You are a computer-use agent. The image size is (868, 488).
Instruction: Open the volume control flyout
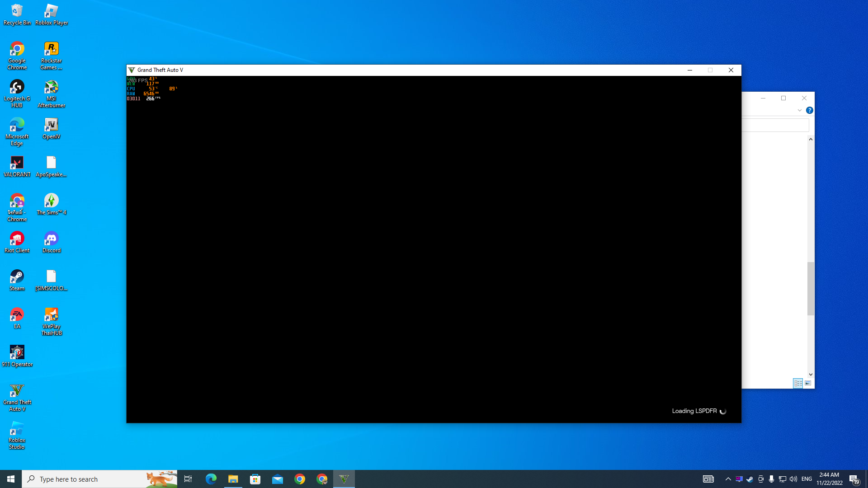point(793,479)
